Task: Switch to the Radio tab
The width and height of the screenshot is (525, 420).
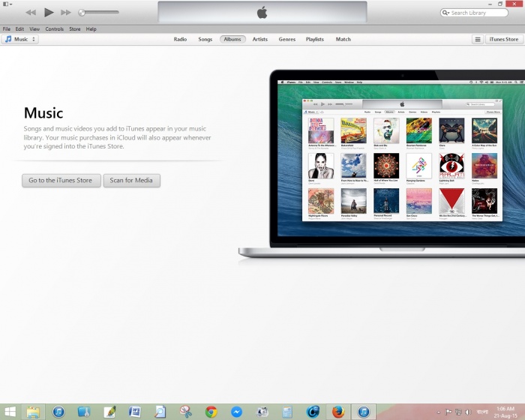Action: (180, 39)
